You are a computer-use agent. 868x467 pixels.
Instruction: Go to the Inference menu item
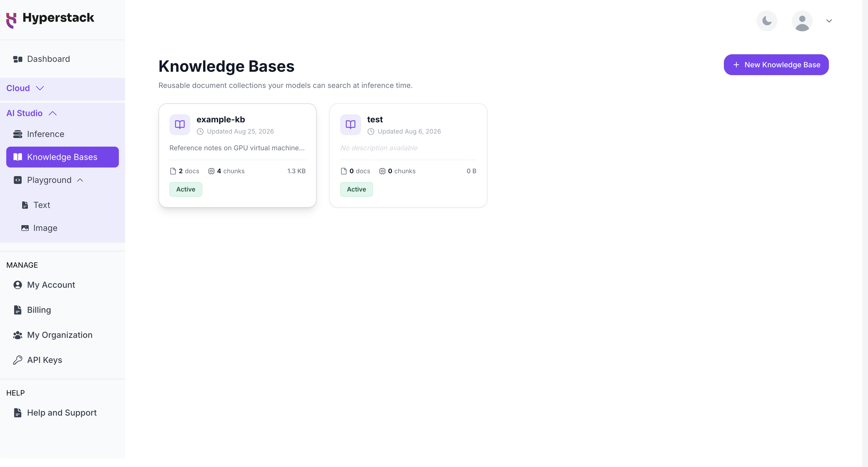pos(62,134)
